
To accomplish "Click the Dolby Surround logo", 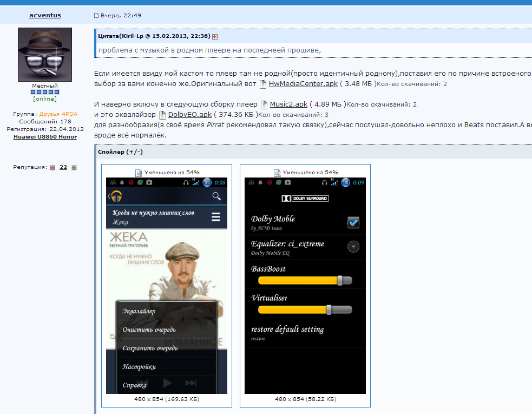I will tap(305, 198).
